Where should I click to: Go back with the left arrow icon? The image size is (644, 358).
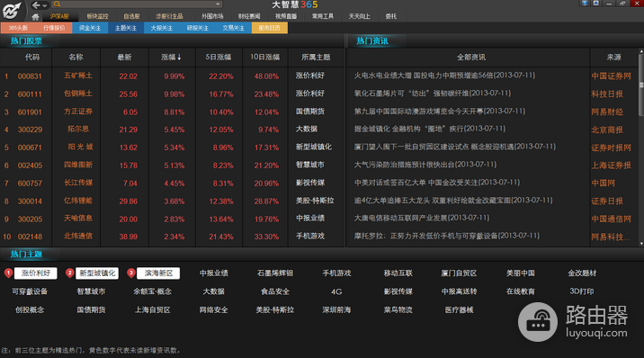click(x=36, y=4)
